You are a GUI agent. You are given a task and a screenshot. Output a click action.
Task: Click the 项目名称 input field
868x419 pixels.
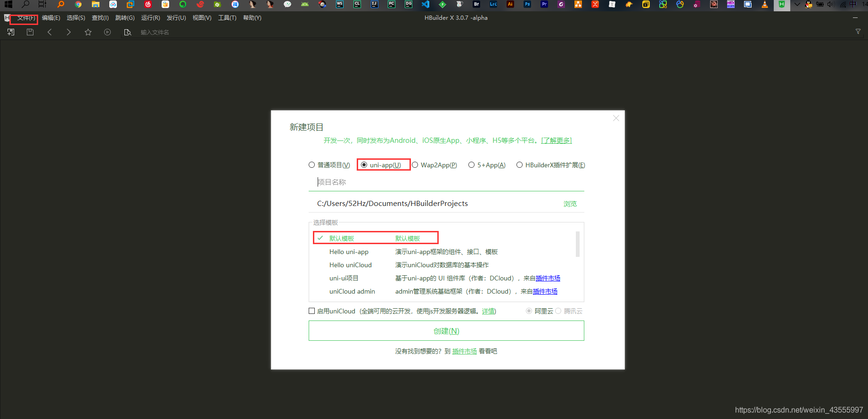click(x=446, y=182)
